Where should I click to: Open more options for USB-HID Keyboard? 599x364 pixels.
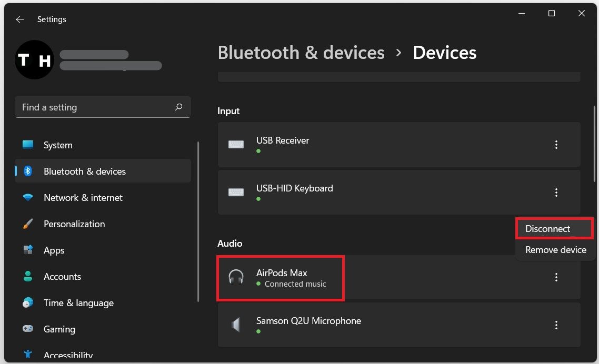[x=556, y=193]
